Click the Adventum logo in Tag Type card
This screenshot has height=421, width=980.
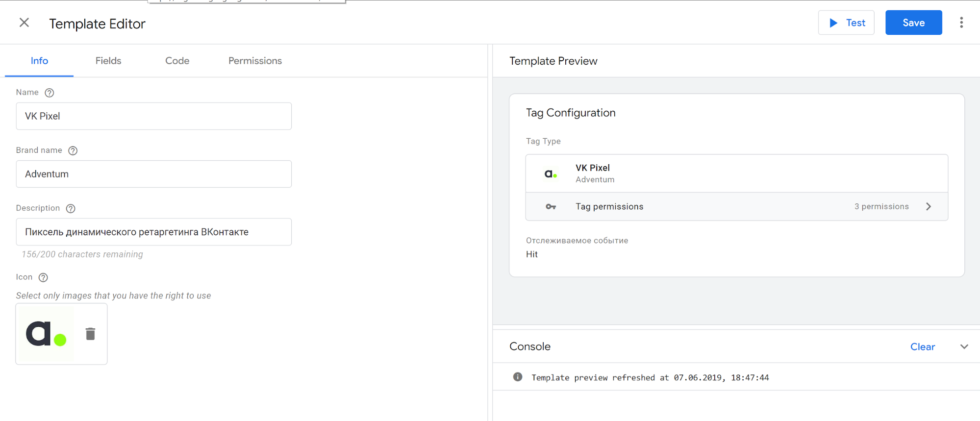click(x=551, y=173)
